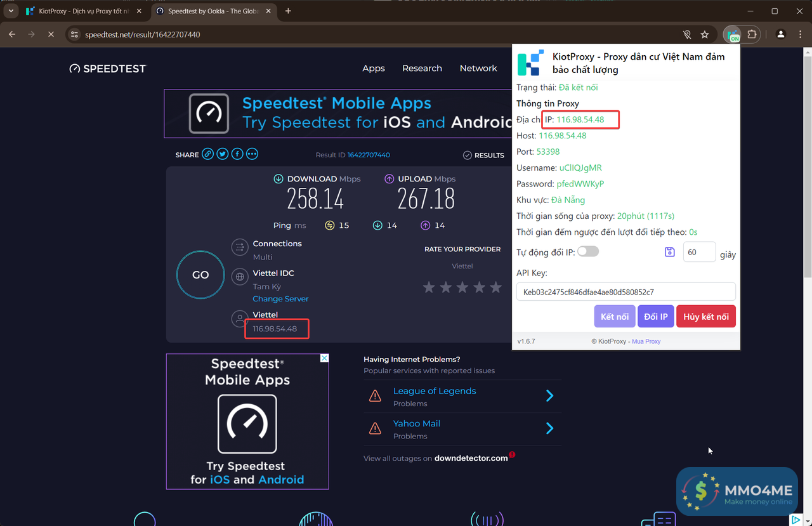812x526 pixels.
Task: Open the tab search dropdown
Action: point(11,11)
